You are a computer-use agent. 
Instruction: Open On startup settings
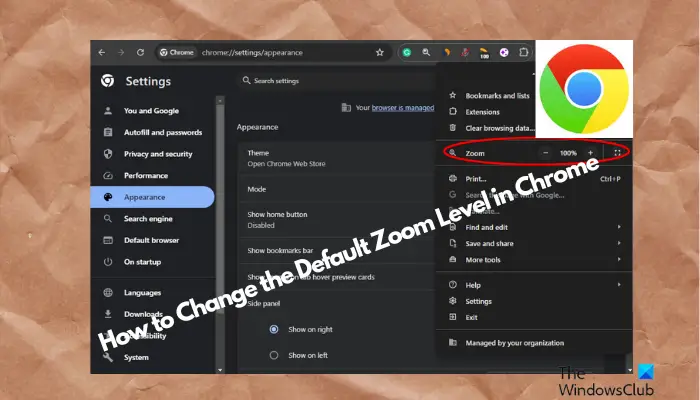point(152,262)
